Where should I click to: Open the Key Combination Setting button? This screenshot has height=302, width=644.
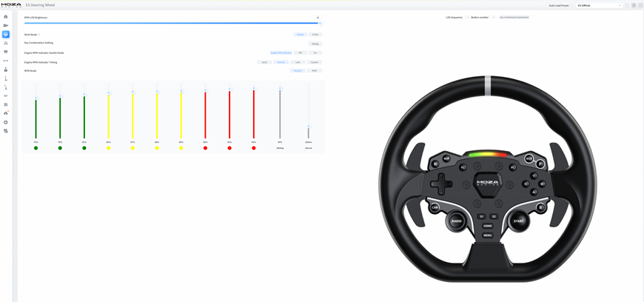coord(315,44)
